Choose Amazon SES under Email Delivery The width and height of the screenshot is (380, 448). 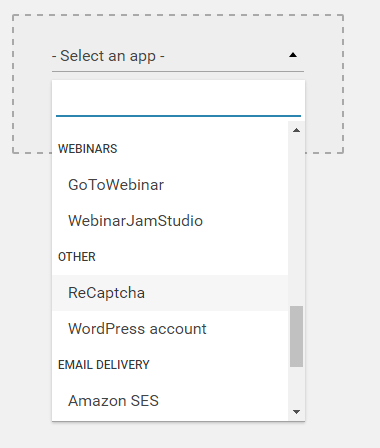tap(170, 401)
